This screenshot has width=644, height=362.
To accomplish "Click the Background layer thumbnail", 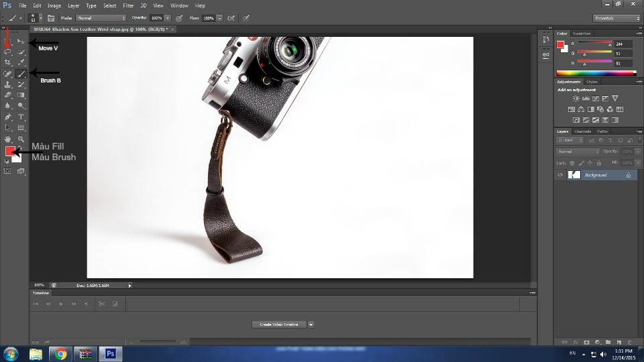I will 574,175.
